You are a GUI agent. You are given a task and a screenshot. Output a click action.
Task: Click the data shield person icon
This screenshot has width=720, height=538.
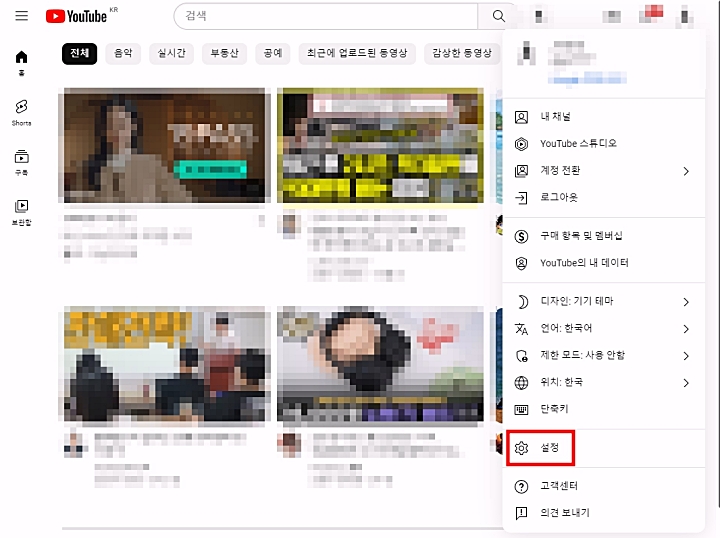pos(521,263)
